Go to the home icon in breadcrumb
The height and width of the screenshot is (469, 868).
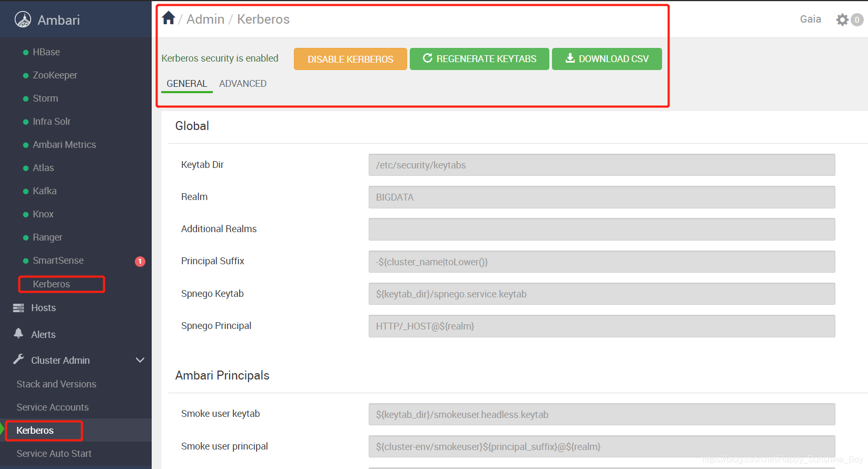click(x=169, y=18)
